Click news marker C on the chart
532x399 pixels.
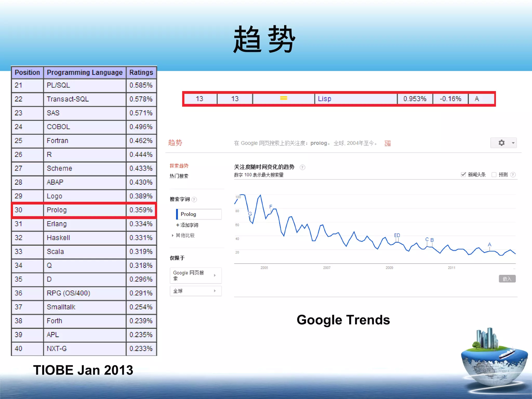[x=427, y=239]
